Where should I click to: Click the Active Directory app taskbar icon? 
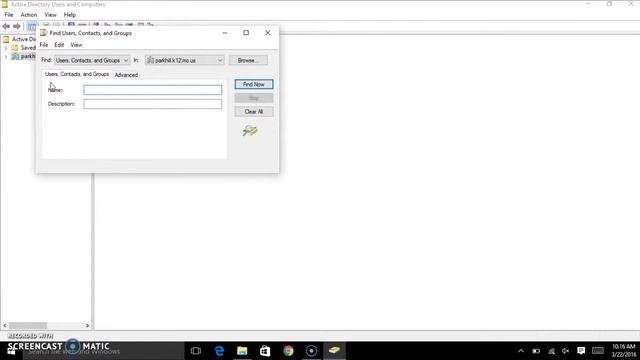[x=334, y=351]
